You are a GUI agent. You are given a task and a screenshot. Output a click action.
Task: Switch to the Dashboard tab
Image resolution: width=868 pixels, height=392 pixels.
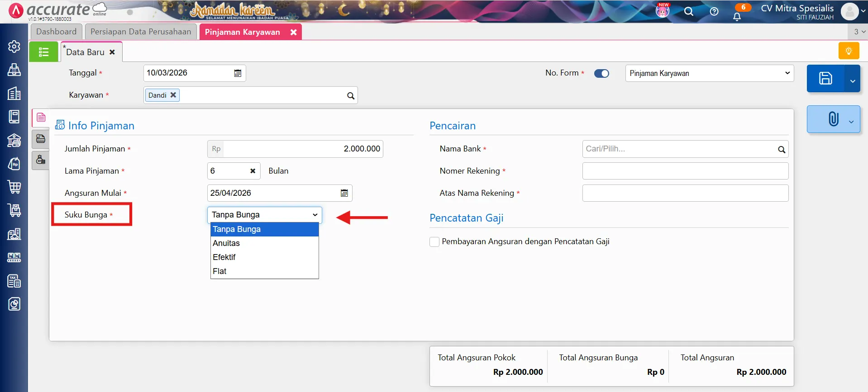click(x=57, y=32)
